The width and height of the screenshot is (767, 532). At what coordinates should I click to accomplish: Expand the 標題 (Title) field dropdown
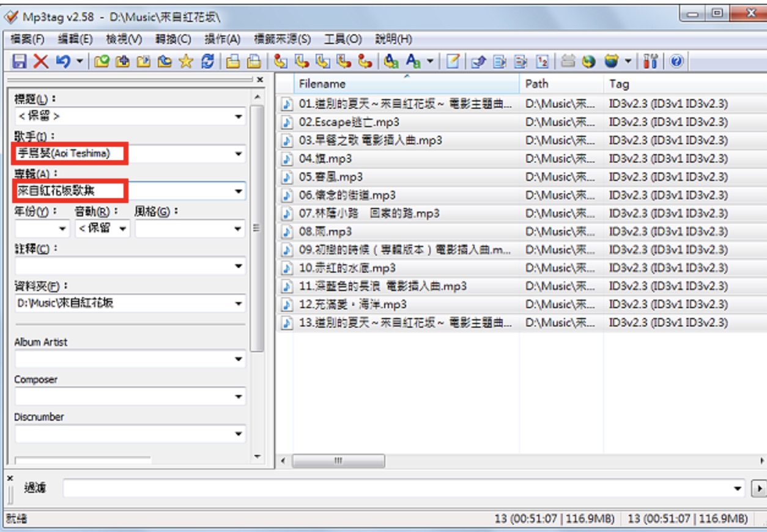point(239,116)
